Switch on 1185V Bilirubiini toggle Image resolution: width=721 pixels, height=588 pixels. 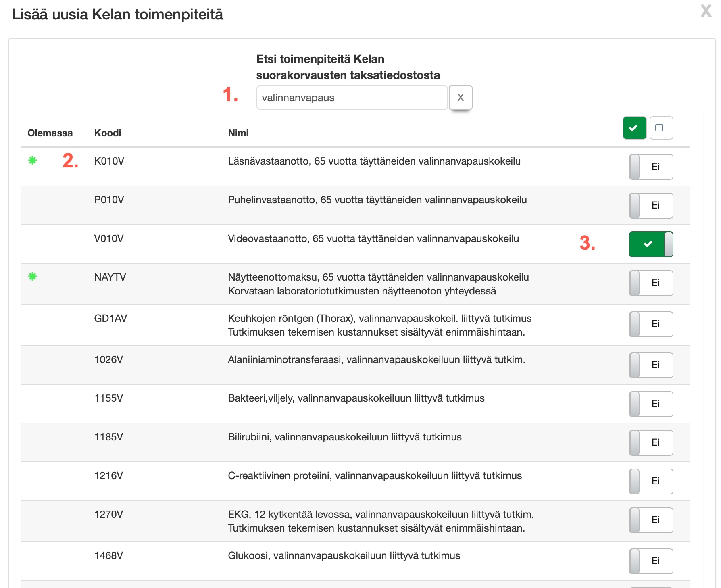[x=650, y=442]
